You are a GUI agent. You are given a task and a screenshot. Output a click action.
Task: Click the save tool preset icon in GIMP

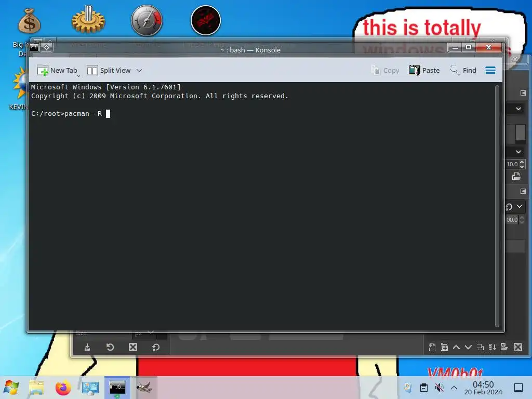tap(87, 347)
